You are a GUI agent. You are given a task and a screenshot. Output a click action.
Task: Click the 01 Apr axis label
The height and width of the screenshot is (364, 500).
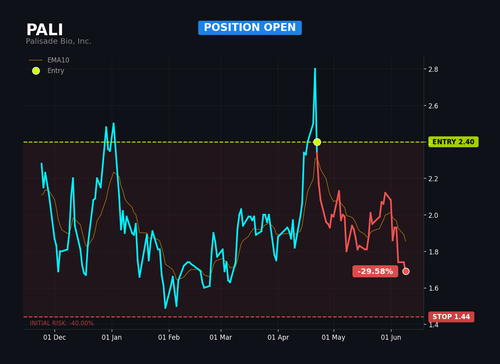tap(278, 337)
